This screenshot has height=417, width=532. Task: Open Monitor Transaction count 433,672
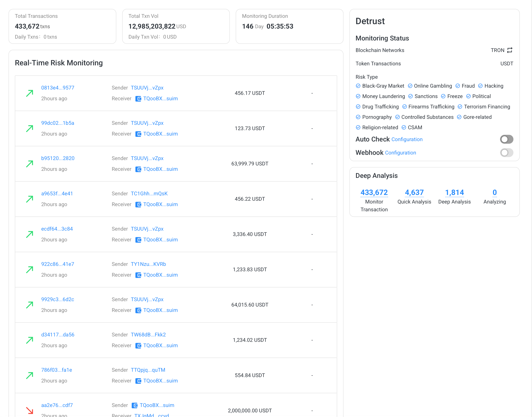(374, 193)
